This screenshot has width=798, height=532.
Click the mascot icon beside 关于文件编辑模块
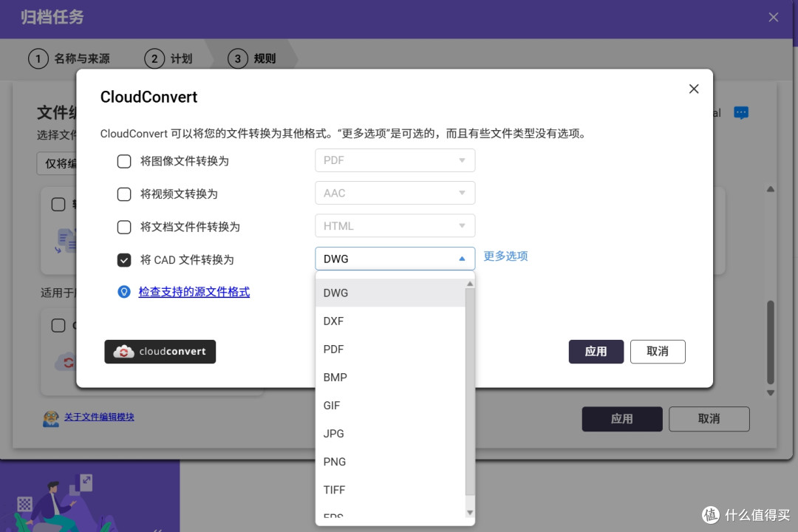pyautogui.click(x=51, y=418)
